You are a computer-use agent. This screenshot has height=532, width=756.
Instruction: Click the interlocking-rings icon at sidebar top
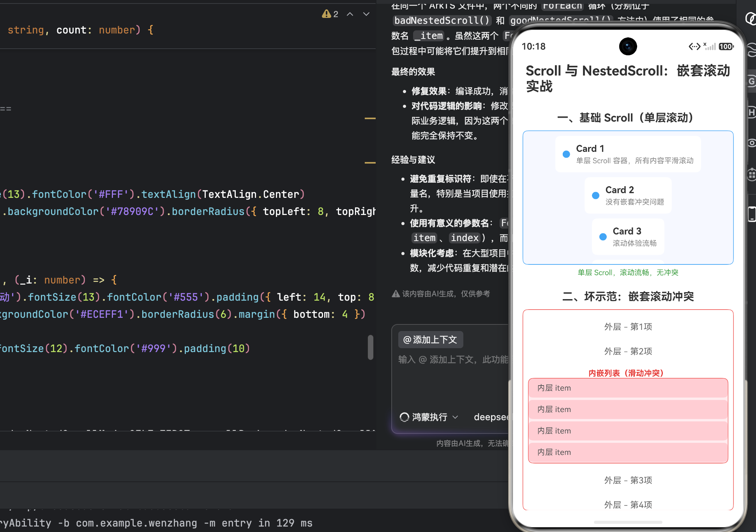click(x=751, y=18)
